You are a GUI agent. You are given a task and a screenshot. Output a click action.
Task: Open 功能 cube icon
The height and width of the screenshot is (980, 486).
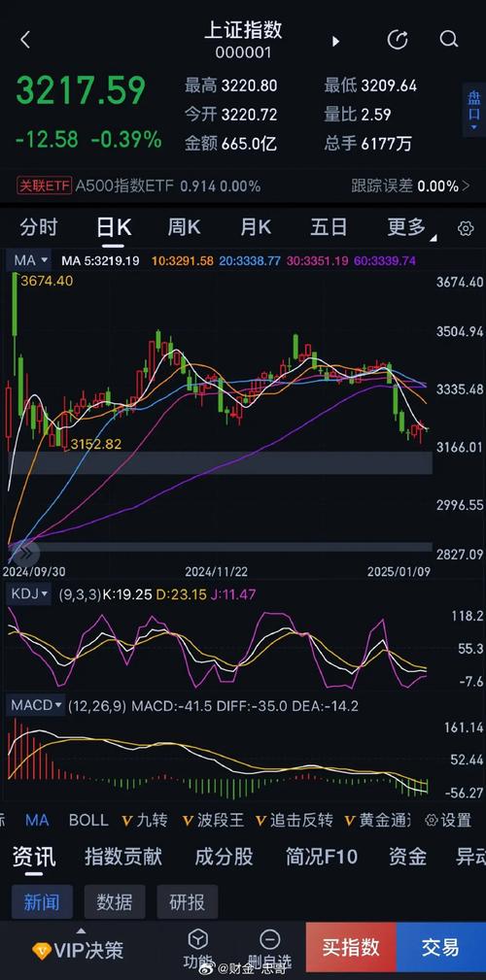tap(198, 939)
